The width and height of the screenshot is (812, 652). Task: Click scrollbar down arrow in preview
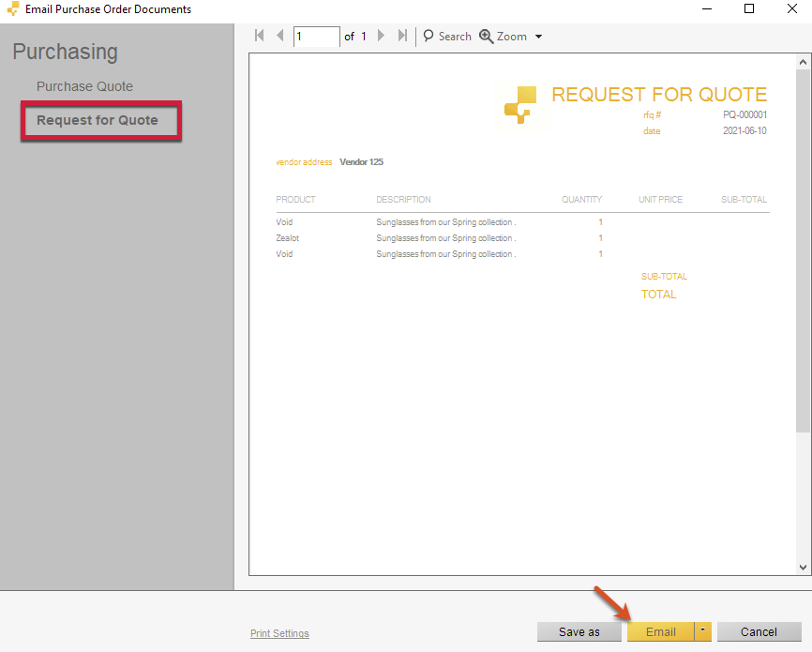[803, 568]
